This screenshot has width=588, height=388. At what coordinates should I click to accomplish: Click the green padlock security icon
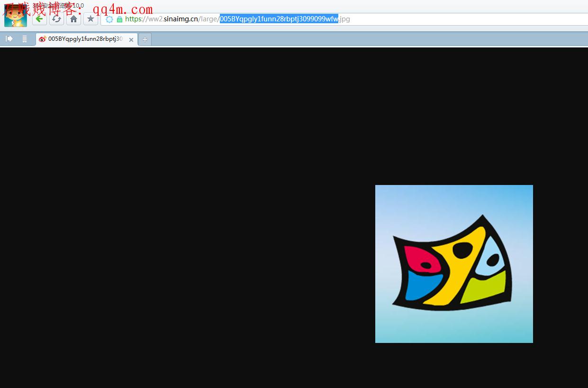click(119, 19)
